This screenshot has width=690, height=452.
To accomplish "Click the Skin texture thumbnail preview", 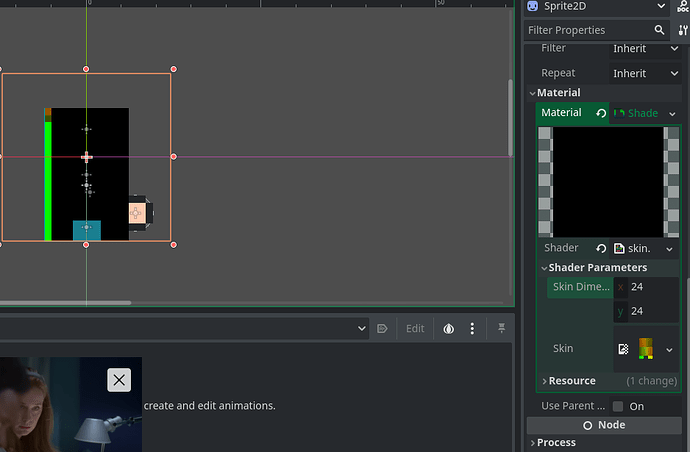I will point(645,349).
